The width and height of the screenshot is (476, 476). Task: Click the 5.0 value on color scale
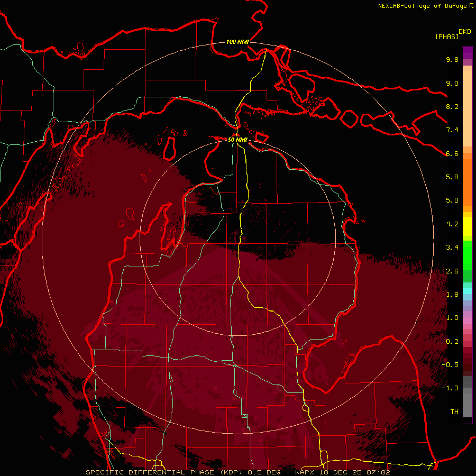click(x=452, y=200)
